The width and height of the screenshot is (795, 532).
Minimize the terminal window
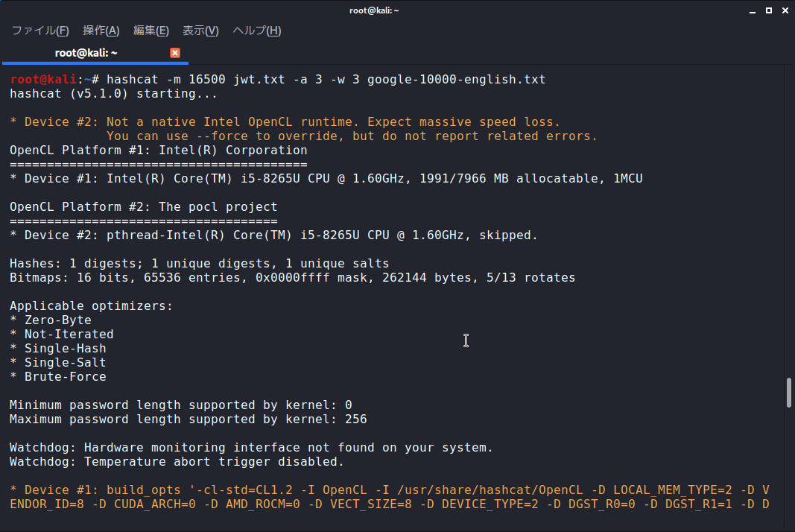753,10
